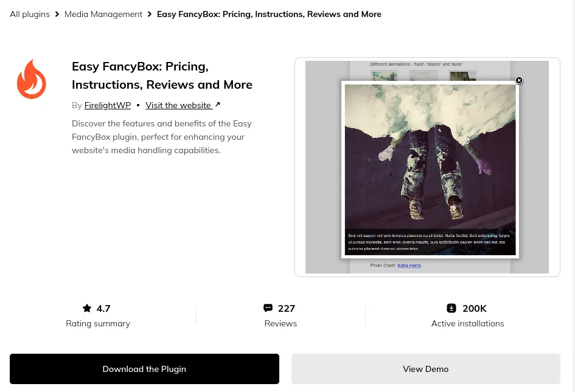Click the 227 Reviews count
The image size is (575, 392).
281,315
